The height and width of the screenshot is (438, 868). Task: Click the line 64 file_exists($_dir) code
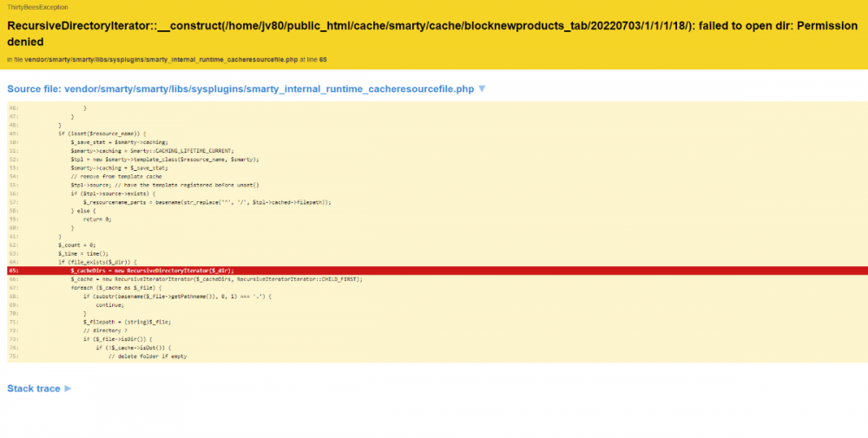97,261
